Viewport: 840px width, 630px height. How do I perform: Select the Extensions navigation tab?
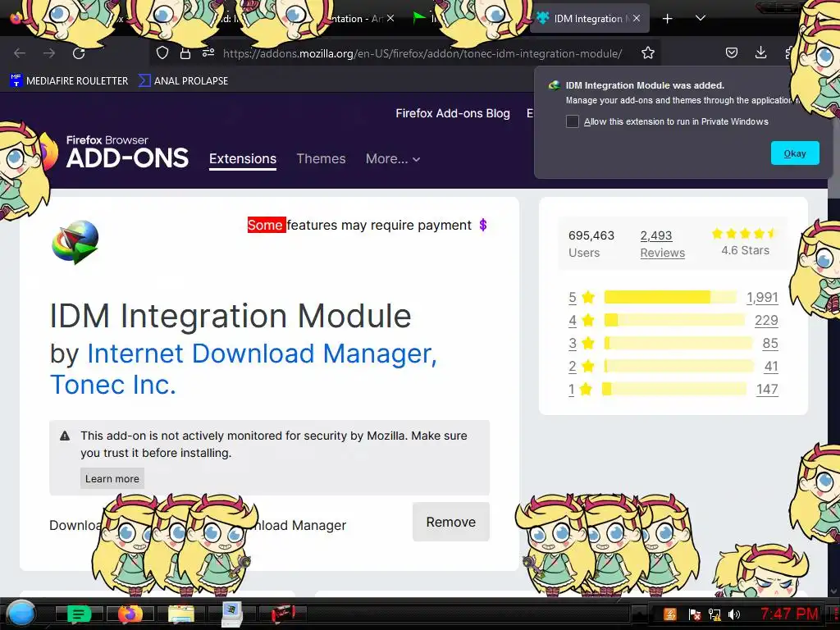point(243,159)
